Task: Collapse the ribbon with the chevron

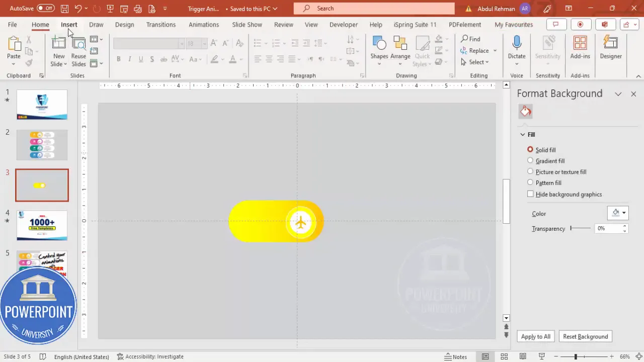Action: pos(638,76)
